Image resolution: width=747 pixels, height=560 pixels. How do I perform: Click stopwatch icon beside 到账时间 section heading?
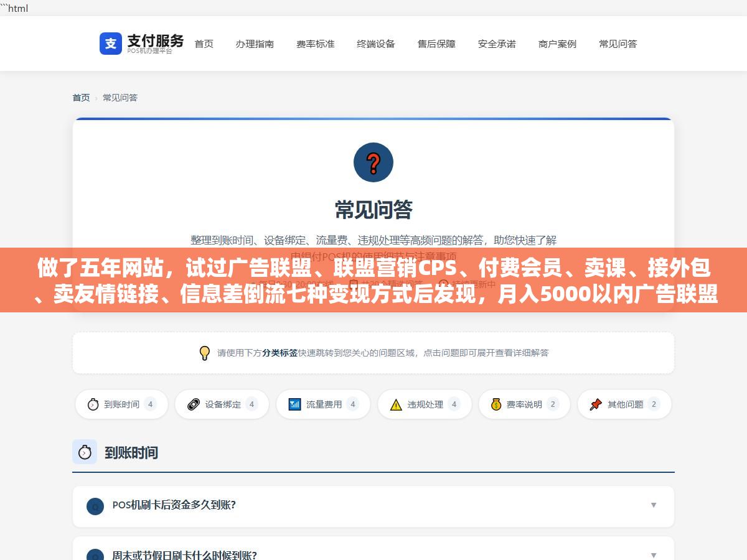pos(85,452)
